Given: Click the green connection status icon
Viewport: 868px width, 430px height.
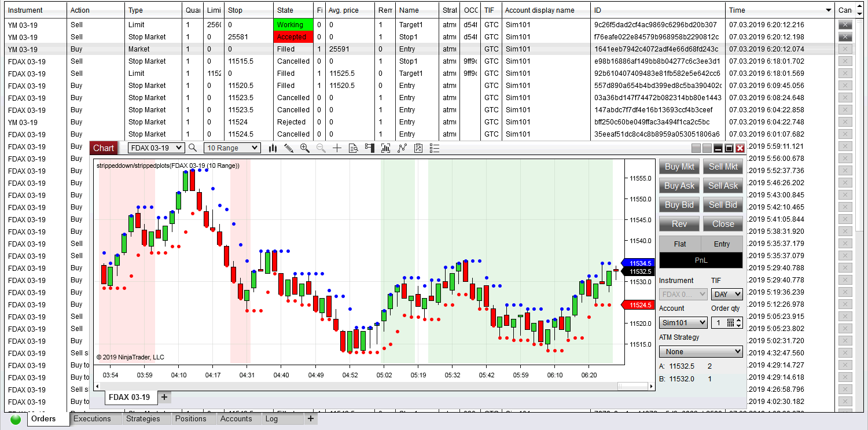Looking at the screenshot, I should (16, 420).
